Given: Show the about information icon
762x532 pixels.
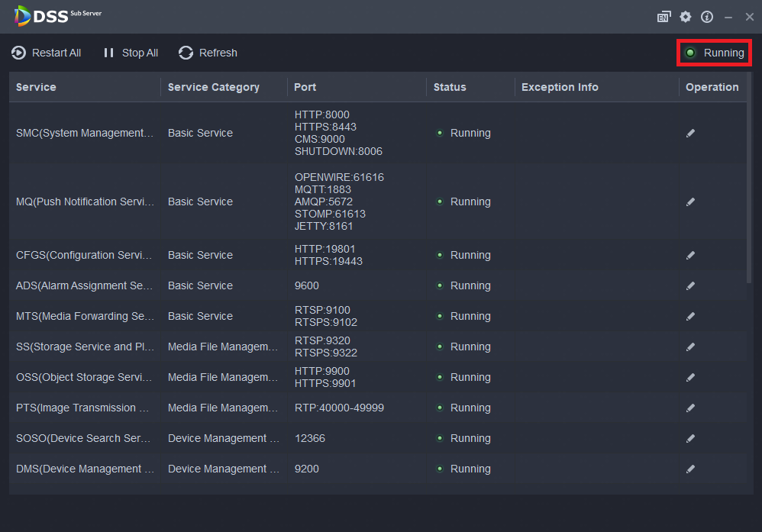Looking at the screenshot, I should pyautogui.click(x=707, y=17).
